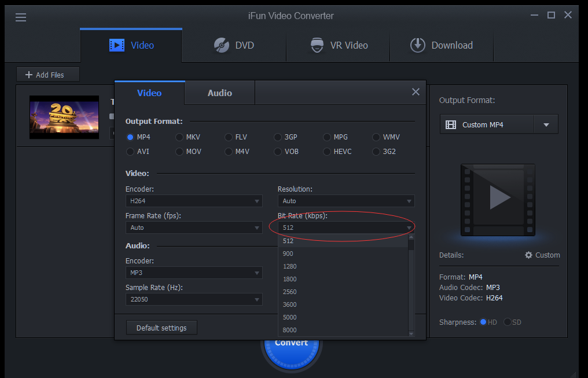Click the bit rate list's scroll-down arrow
The width and height of the screenshot is (588, 378).
tap(411, 333)
